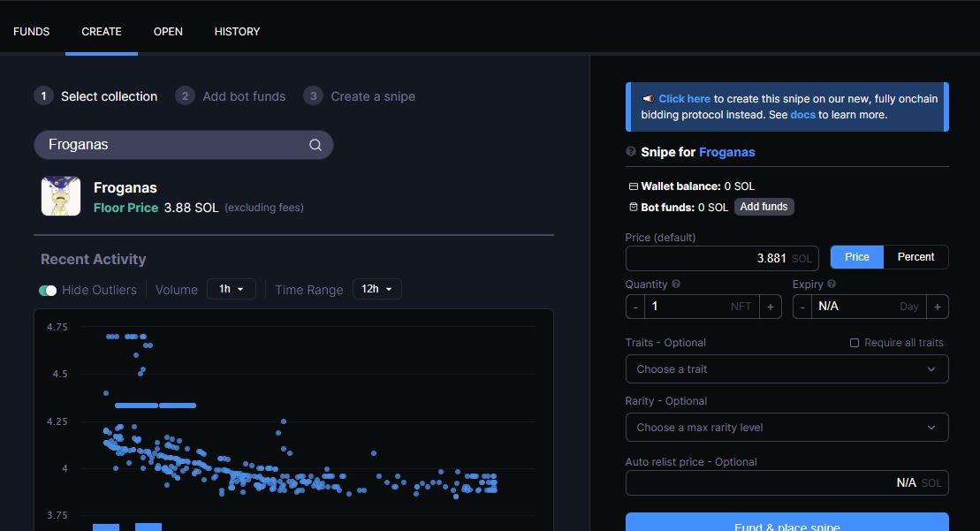The height and width of the screenshot is (531, 980).
Task: Switch to the HISTORY tab
Action: point(237,31)
